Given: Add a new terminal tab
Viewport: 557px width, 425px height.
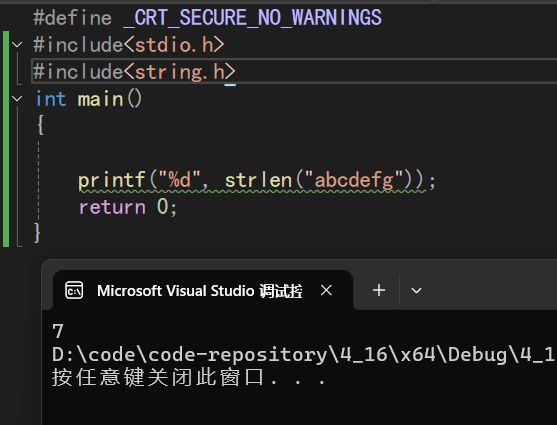Looking at the screenshot, I should click(x=379, y=290).
